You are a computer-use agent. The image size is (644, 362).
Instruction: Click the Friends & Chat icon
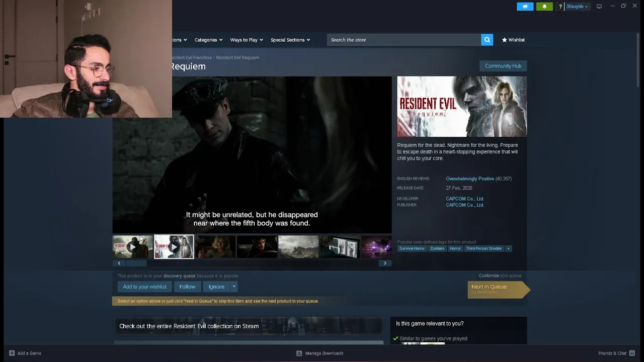[632, 353]
